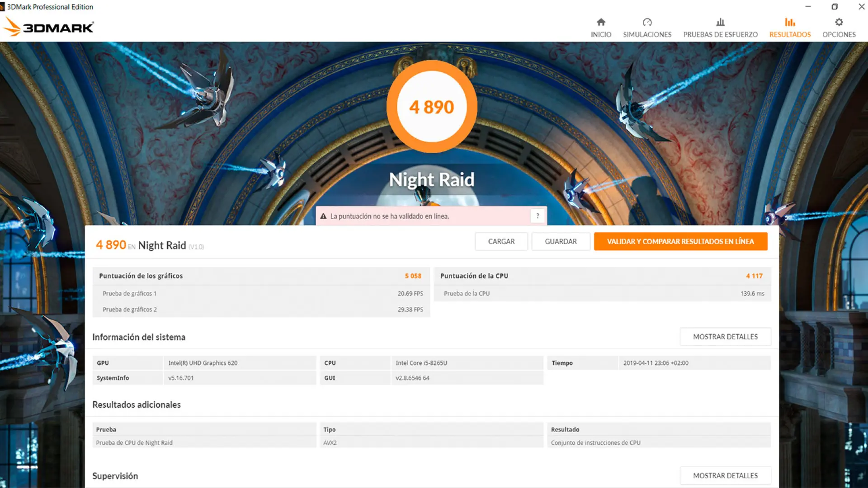Click the 4 890 Night Raid score circle
This screenshot has height=488, width=868.
coord(431,106)
